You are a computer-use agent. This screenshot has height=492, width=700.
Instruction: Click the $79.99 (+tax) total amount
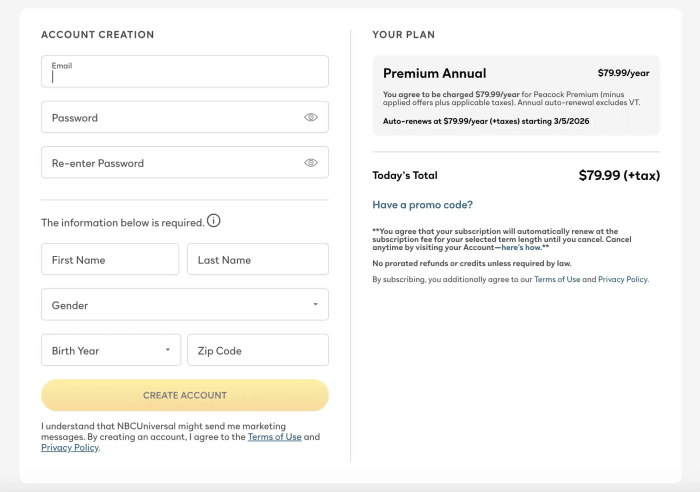619,175
